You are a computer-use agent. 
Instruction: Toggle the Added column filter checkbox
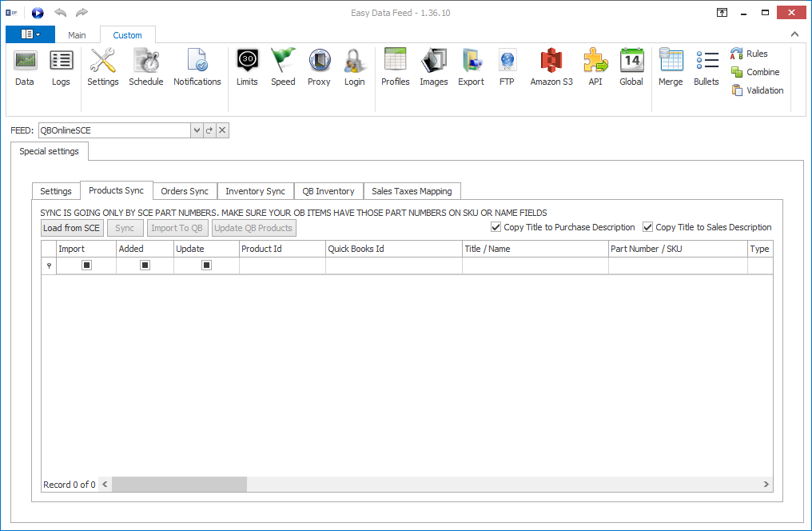point(145,265)
